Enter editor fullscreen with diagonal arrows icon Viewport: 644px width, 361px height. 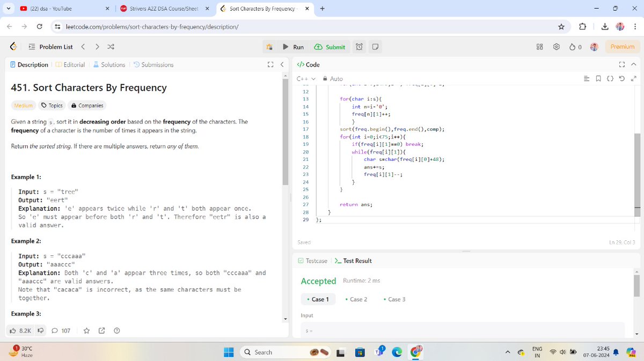634,79
